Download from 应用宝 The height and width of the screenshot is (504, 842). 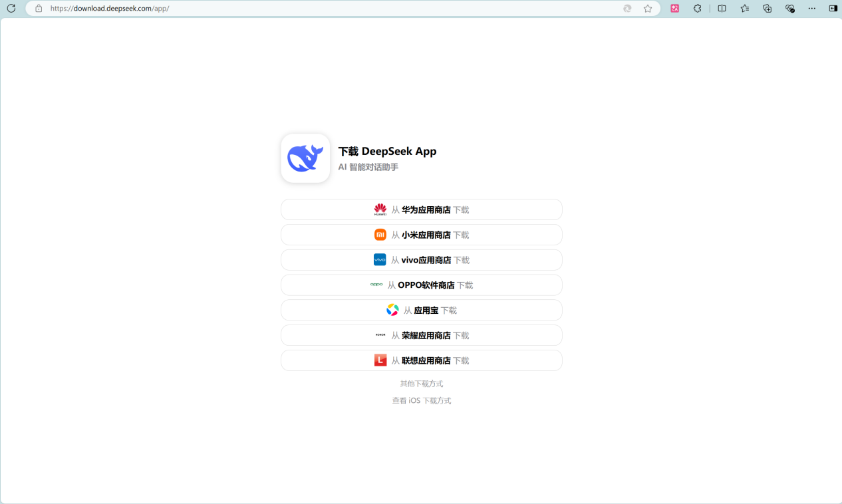click(x=422, y=311)
